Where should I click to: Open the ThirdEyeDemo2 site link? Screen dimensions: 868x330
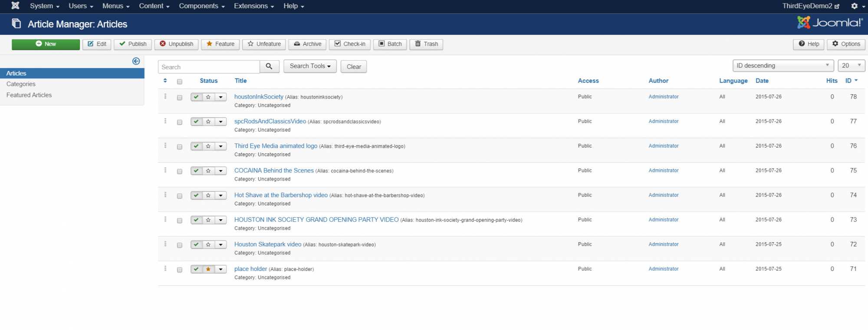tap(811, 6)
